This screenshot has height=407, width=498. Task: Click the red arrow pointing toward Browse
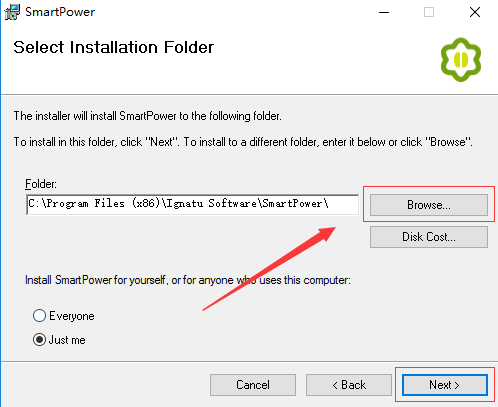pos(269,269)
